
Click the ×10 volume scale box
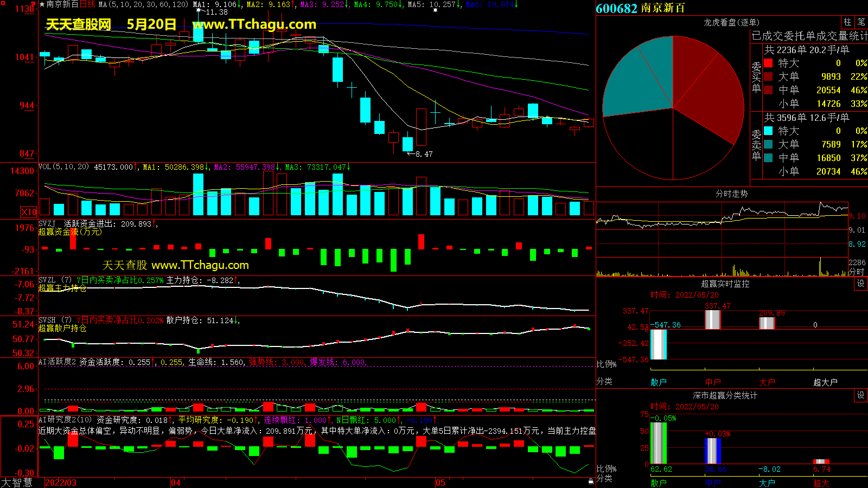tap(29, 212)
